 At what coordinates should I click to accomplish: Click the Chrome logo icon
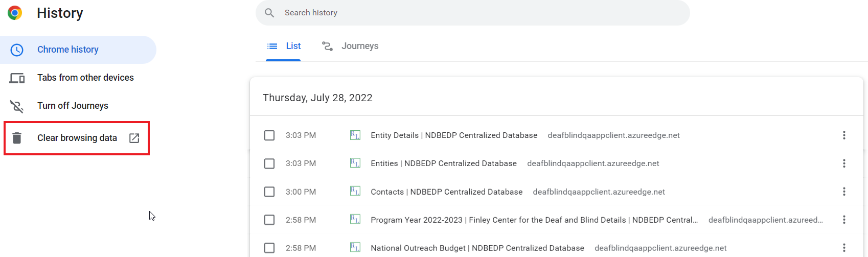15,13
